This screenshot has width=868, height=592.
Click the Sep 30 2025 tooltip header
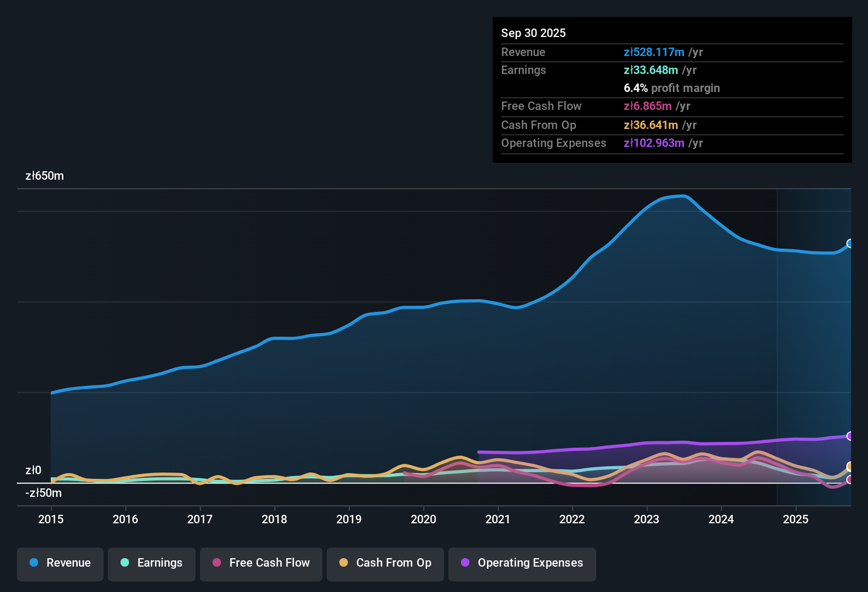533,33
